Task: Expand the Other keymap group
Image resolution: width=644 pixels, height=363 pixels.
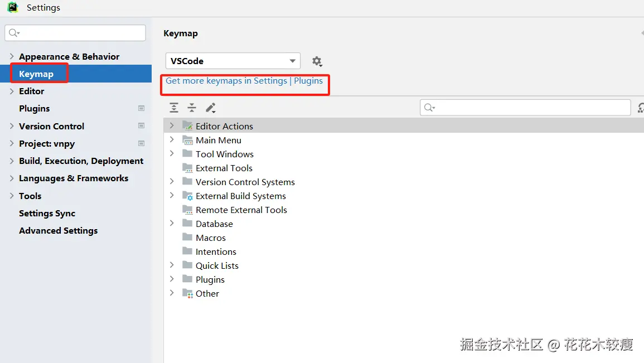Action: click(172, 293)
